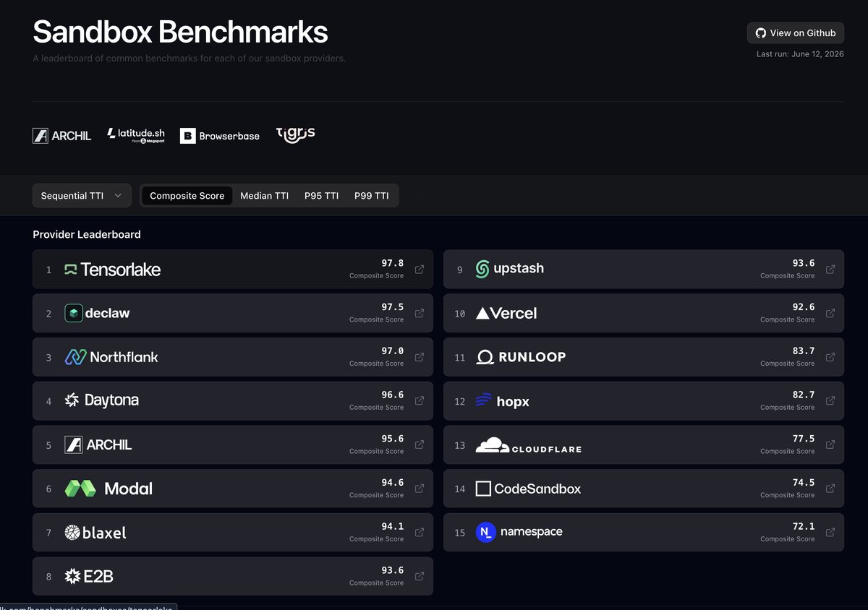The height and width of the screenshot is (610, 868).
Task: Click the Sandbox Benchmarks page heading
Action: click(x=180, y=32)
